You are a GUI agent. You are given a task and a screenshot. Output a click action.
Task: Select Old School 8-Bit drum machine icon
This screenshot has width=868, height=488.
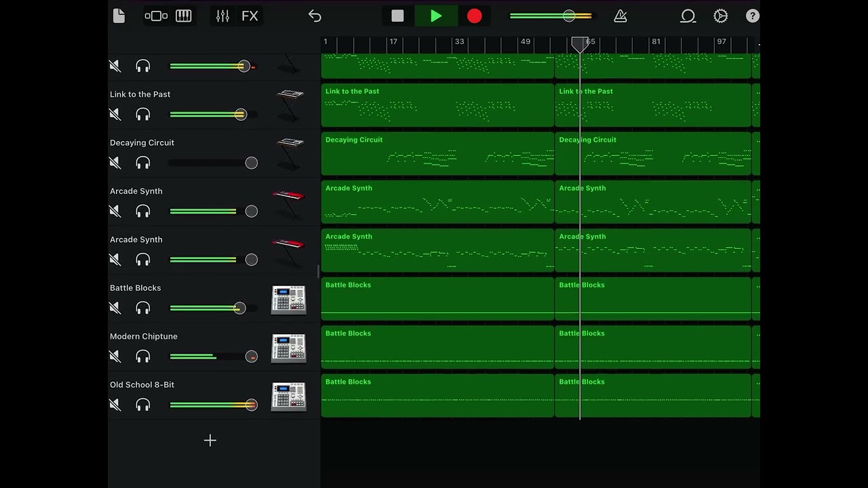click(289, 396)
